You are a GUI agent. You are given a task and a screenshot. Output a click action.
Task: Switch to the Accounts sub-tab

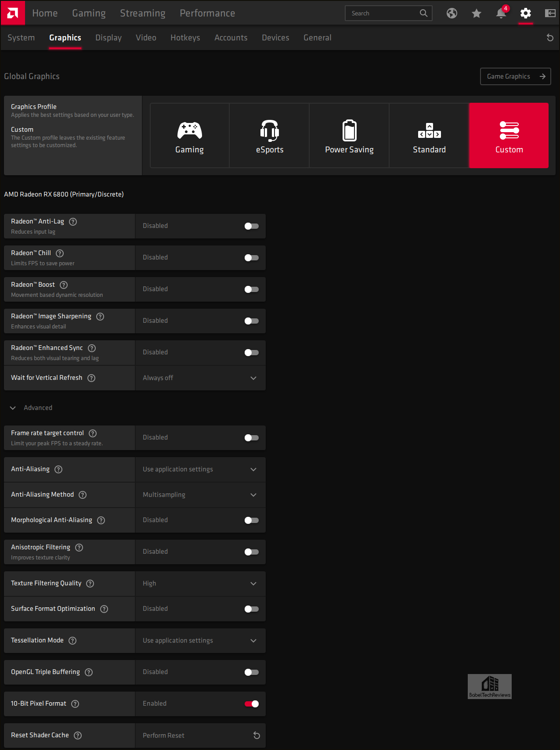pos(231,38)
